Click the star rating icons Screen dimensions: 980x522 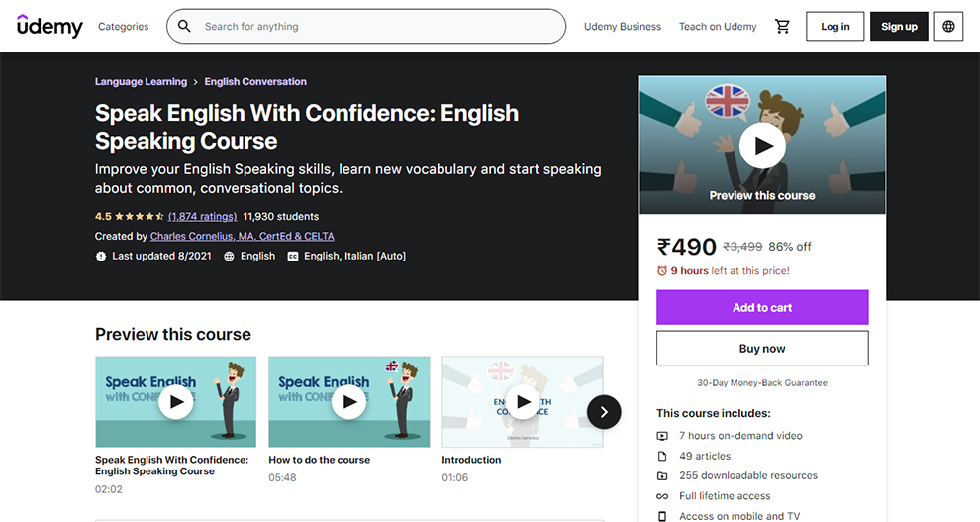[140, 216]
